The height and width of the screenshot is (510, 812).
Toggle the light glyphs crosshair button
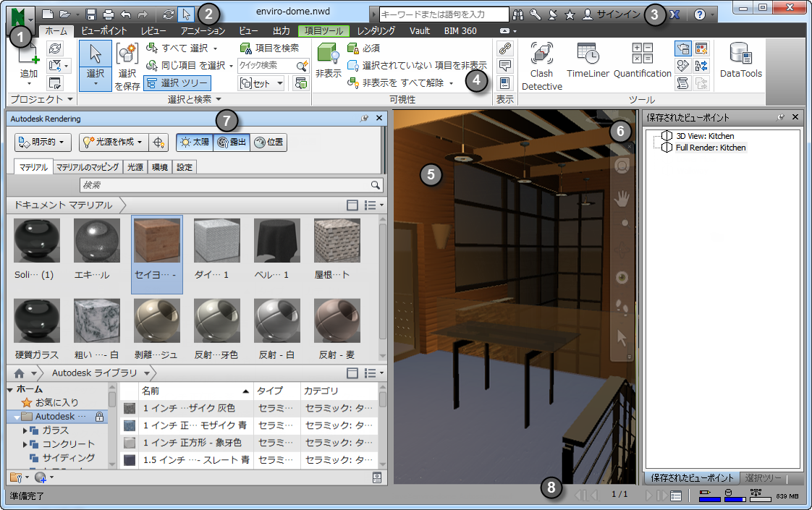coord(158,142)
